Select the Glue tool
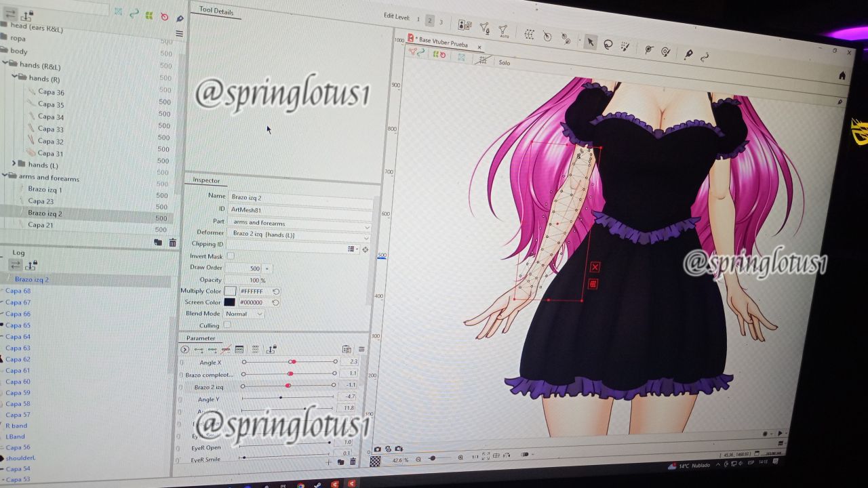Viewport: 868px width, 488px height. point(649,49)
